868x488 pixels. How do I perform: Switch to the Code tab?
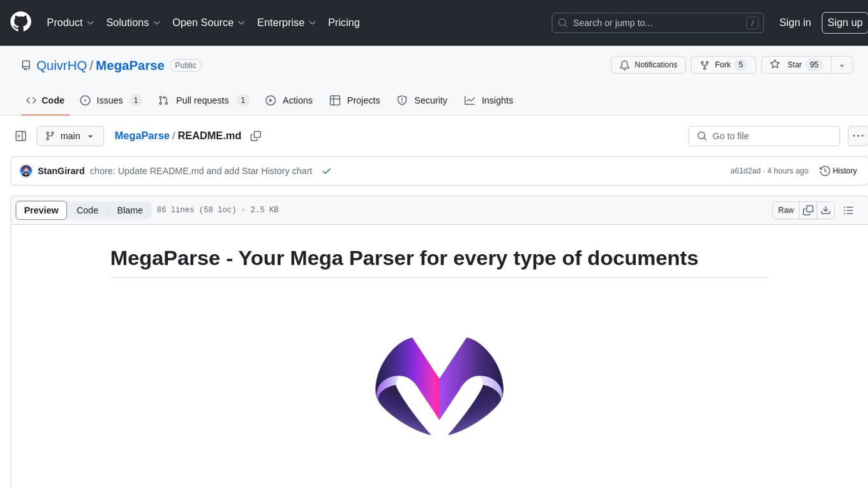45,100
